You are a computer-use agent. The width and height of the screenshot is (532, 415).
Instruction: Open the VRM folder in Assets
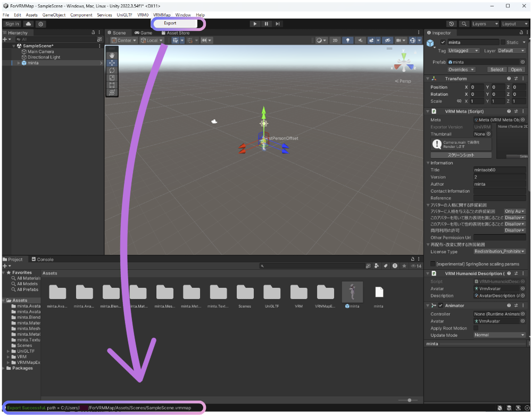298,292
